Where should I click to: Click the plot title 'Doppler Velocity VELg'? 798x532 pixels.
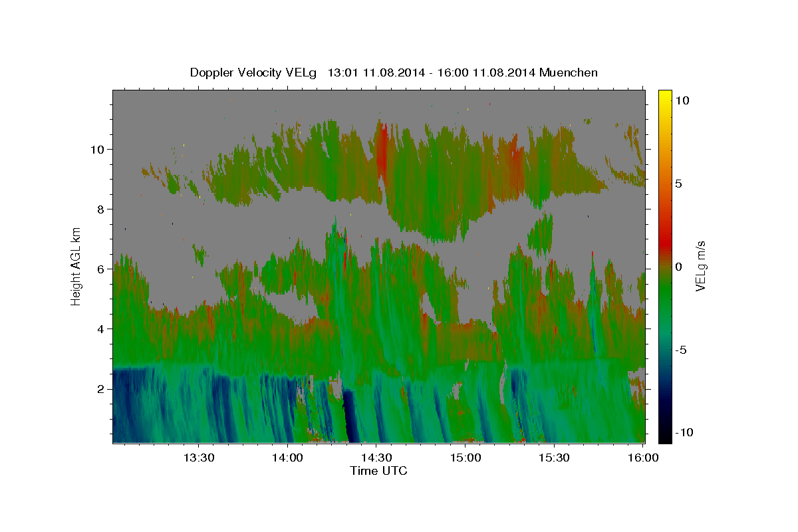[x=253, y=72]
